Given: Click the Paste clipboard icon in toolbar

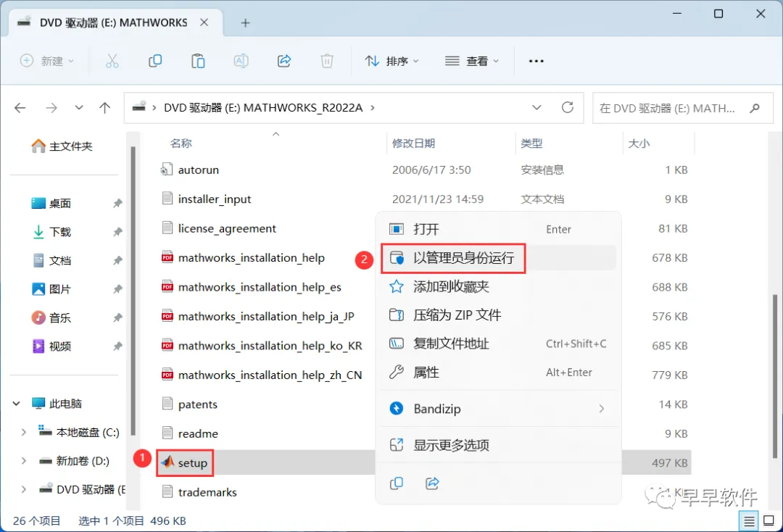Looking at the screenshot, I should pyautogui.click(x=198, y=61).
